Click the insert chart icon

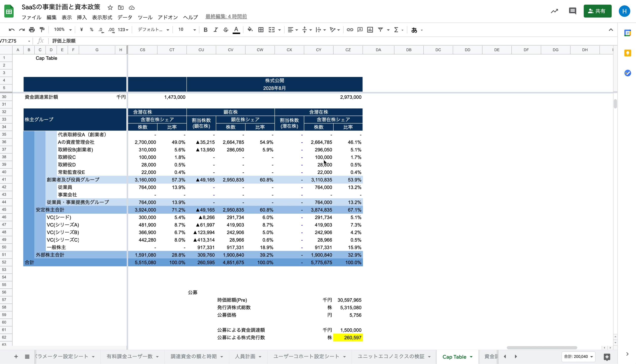coord(370,30)
